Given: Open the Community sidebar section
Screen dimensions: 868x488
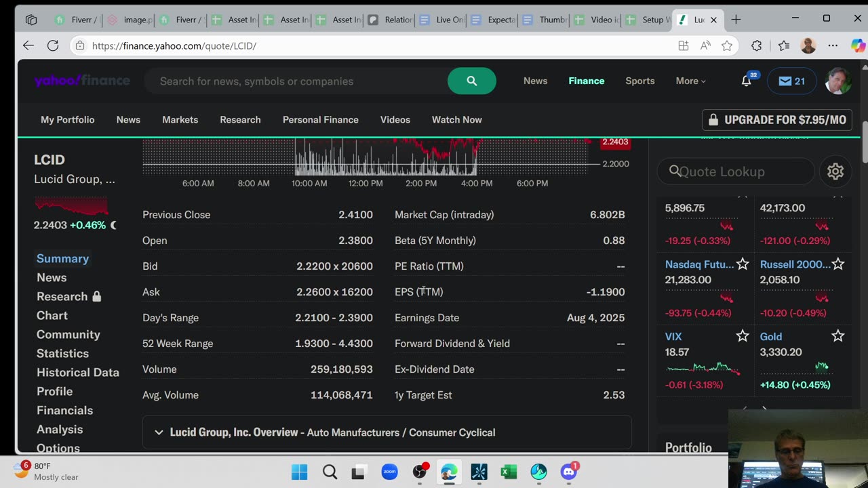Looking at the screenshot, I should pyautogui.click(x=68, y=334).
